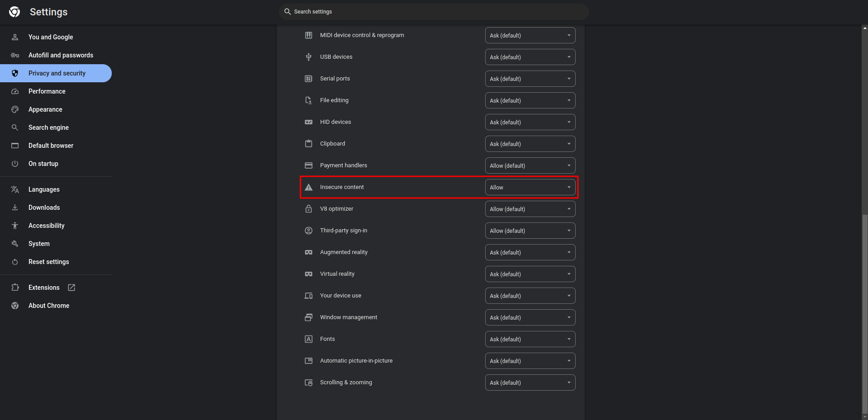The height and width of the screenshot is (420, 868).
Task: Click the Insecure content warning triangle icon
Action: [309, 187]
